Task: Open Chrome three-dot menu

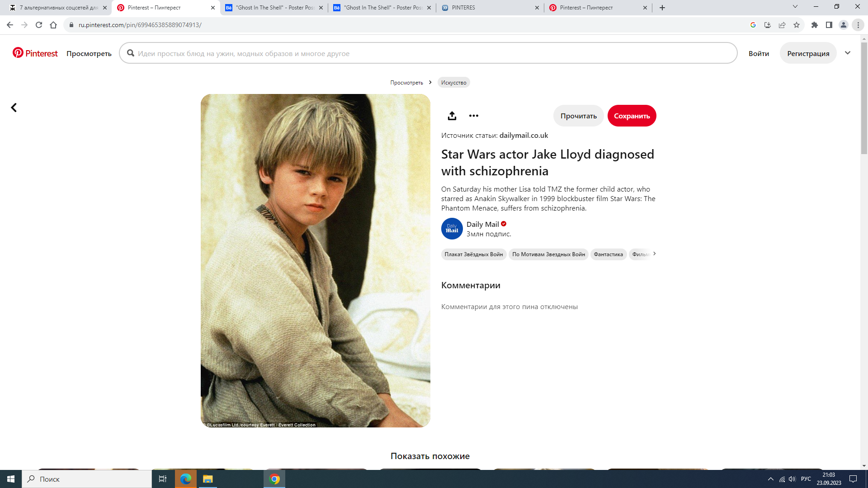Action: coord(858,25)
